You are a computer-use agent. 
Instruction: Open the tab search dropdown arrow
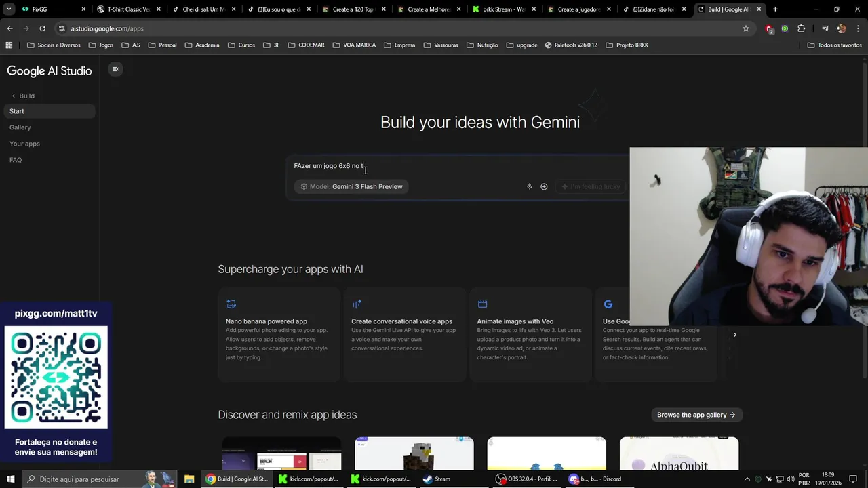(x=8, y=9)
